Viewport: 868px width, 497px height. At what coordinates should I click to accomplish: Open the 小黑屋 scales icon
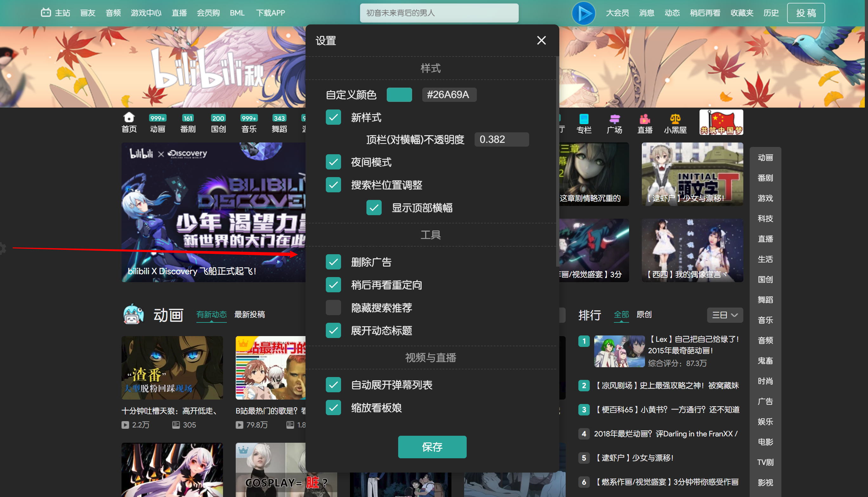point(675,119)
